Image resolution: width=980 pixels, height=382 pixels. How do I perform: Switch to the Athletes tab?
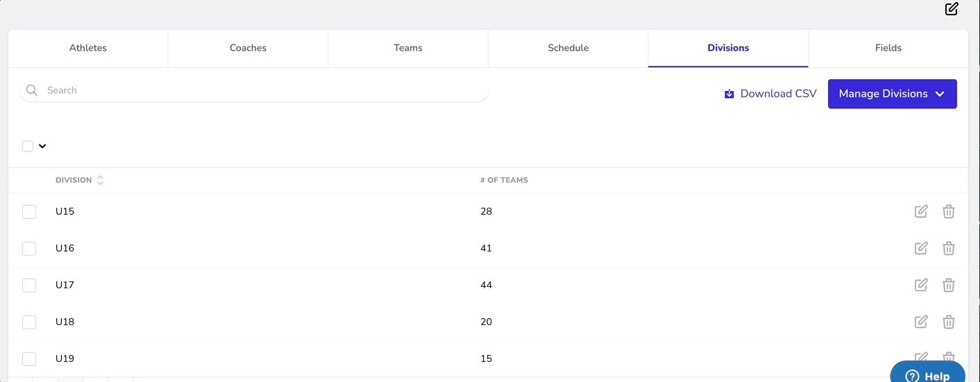coord(88,48)
